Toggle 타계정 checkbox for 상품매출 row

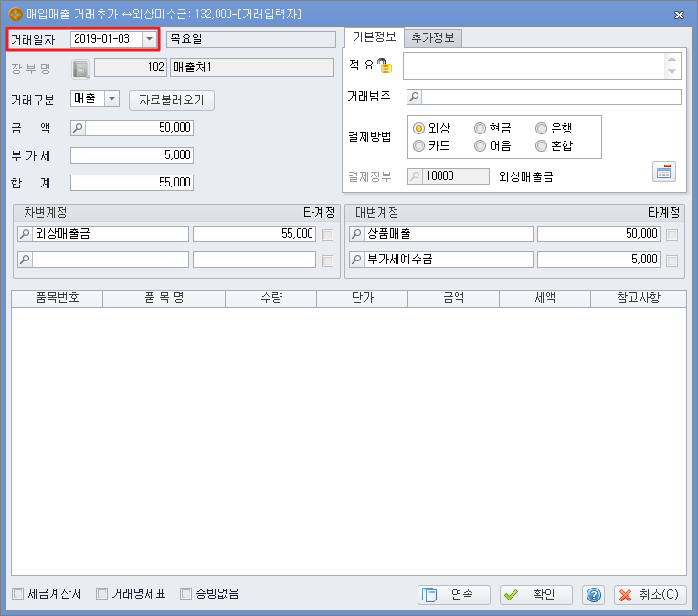[x=672, y=235]
